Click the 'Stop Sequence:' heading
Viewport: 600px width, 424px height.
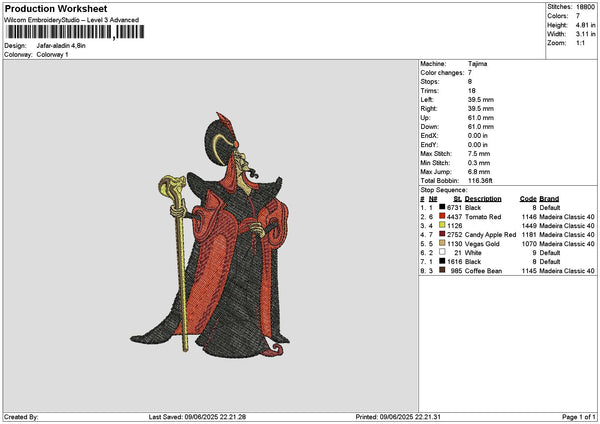pyautogui.click(x=443, y=190)
